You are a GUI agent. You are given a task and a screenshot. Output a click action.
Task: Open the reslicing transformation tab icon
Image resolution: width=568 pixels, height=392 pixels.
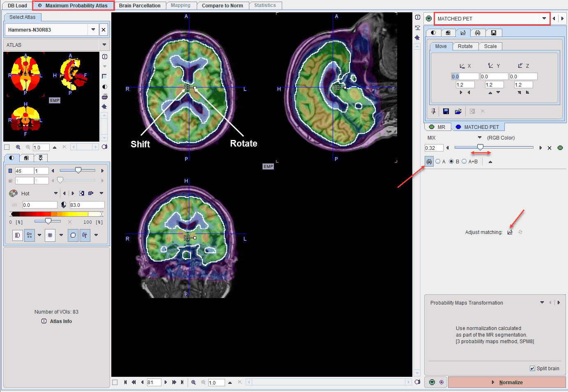click(463, 33)
